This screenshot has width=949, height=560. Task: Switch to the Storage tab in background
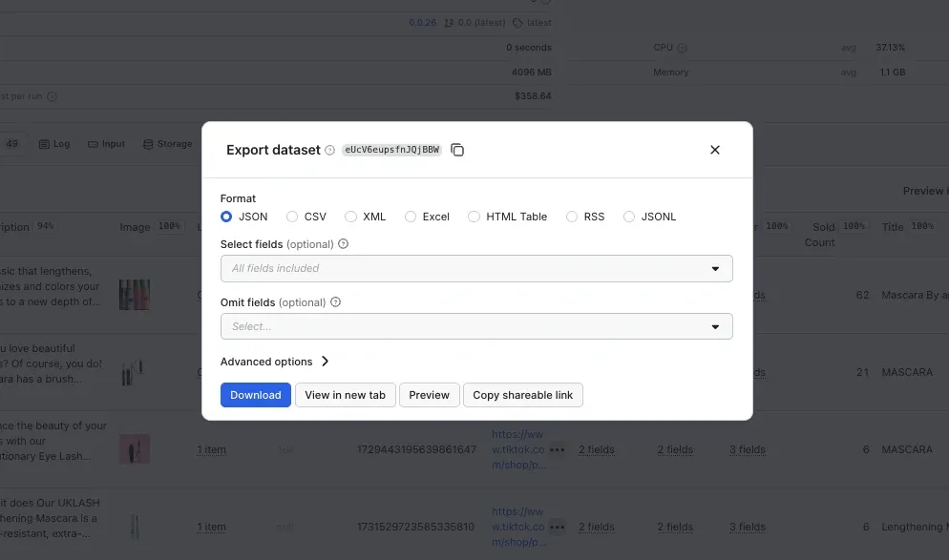click(168, 144)
